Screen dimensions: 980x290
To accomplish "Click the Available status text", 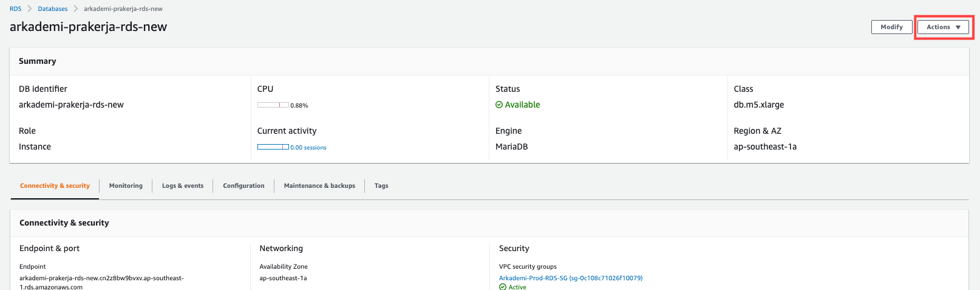I will coord(522,105).
